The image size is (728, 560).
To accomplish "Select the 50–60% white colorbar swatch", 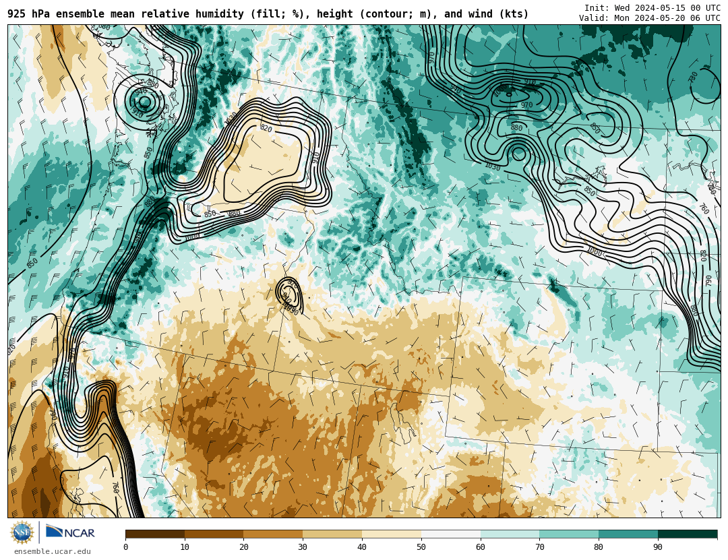I will (451, 534).
